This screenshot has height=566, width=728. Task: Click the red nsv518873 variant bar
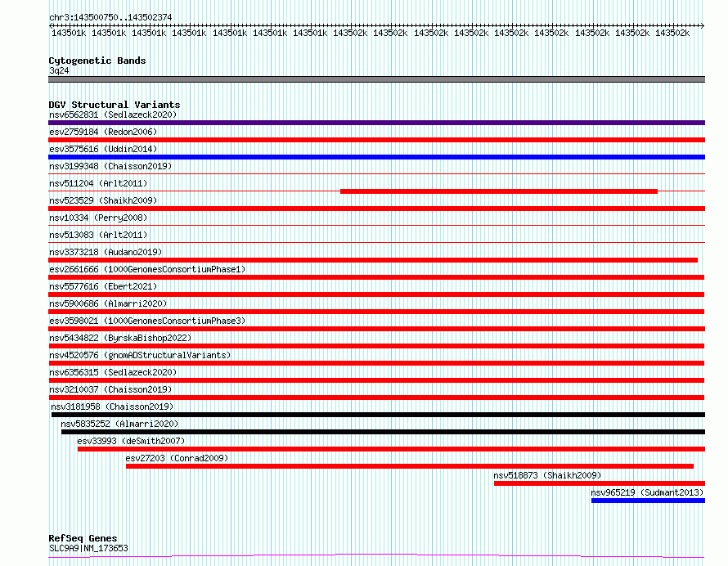coord(600,483)
